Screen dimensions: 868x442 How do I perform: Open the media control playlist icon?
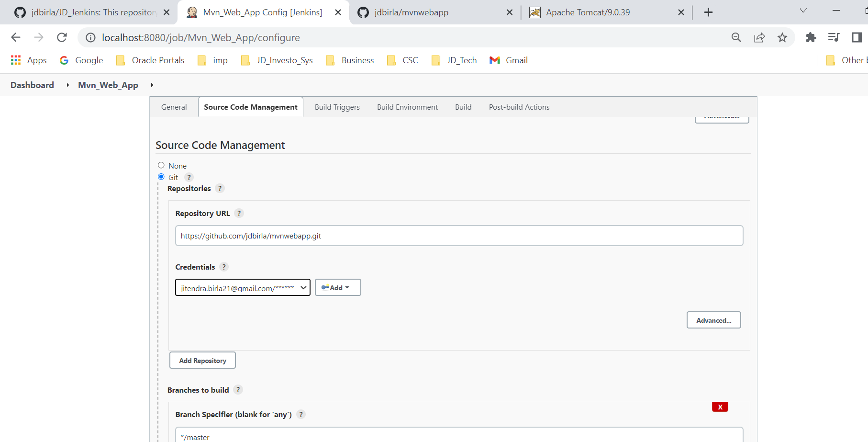tap(834, 37)
